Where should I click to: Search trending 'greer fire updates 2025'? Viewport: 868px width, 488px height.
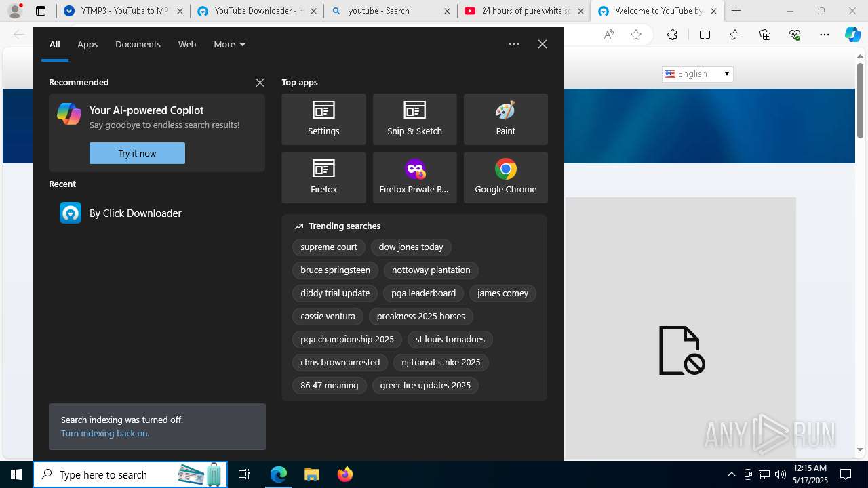point(425,386)
